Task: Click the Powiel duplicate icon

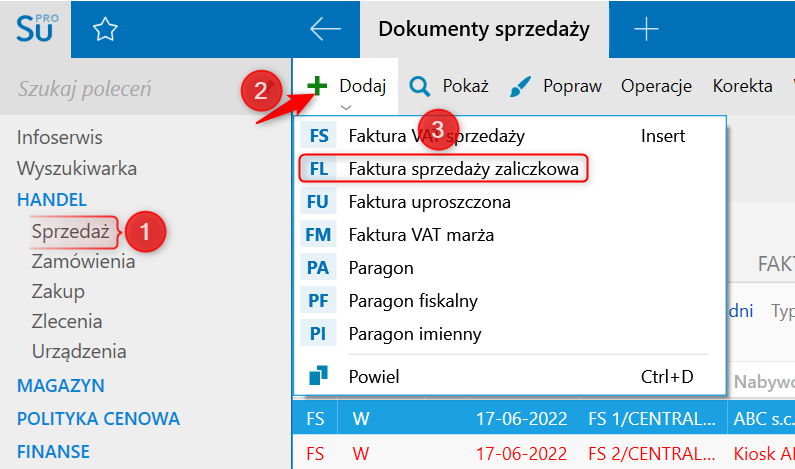Action: (x=318, y=376)
